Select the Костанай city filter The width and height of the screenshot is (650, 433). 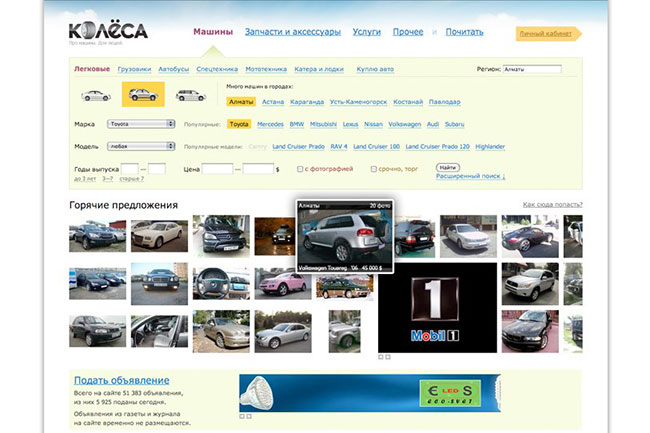tap(408, 102)
